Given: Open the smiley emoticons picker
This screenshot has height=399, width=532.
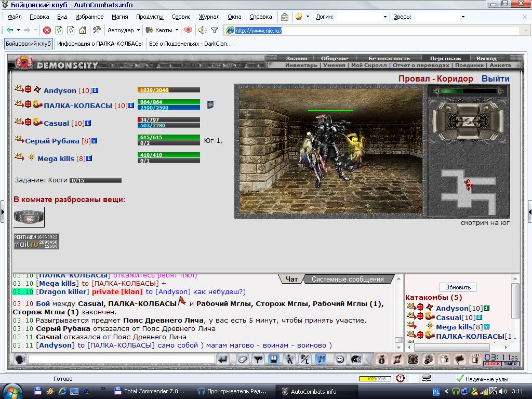Looking at the screenshot, I should pos(340,360).
